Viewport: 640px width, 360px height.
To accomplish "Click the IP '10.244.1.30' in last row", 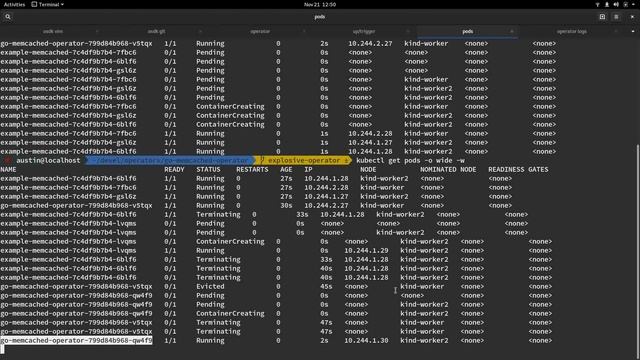I will click(366, 340).
